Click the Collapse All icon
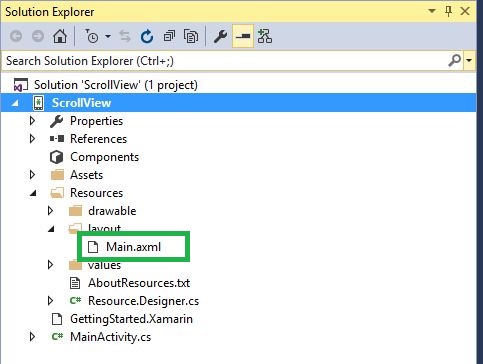Viewport: 483px width, 364px height. pos(169,36)
